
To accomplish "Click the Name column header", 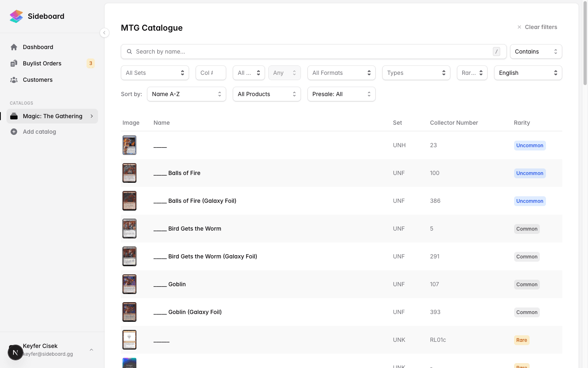I will (x=162, y=123).
